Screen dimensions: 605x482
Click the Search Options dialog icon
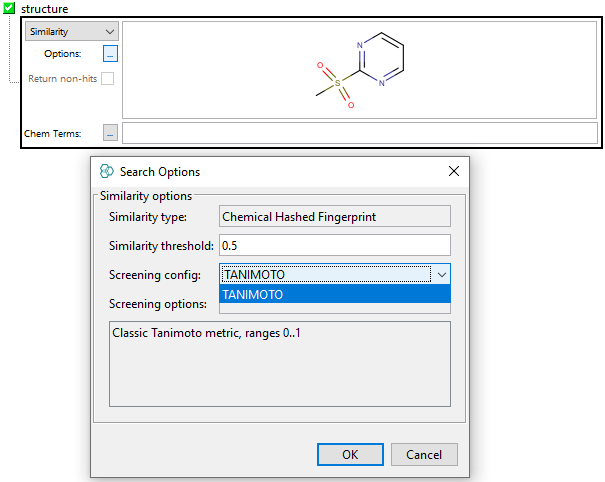pos(107,171)
